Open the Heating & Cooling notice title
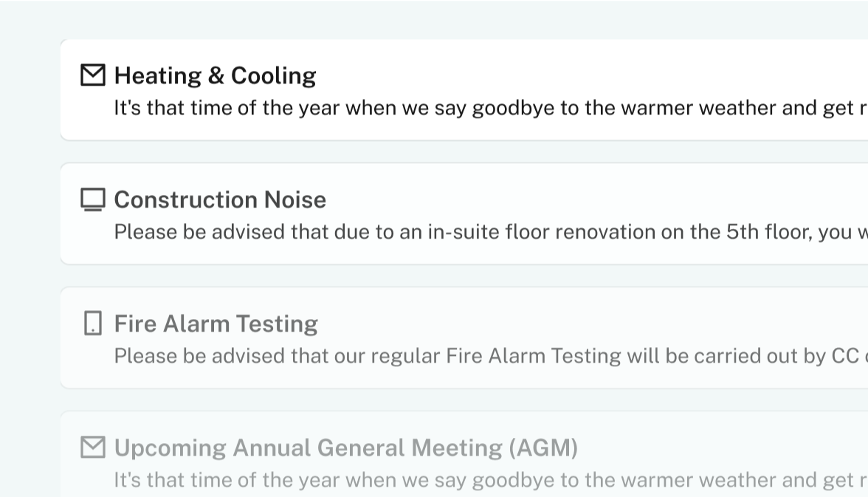 [215, 75]
